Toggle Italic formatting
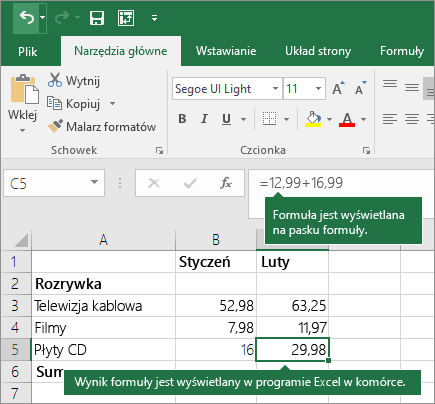The height and width of the screenshot is (404, 435). pyautogui.click(x=204, y=119)
